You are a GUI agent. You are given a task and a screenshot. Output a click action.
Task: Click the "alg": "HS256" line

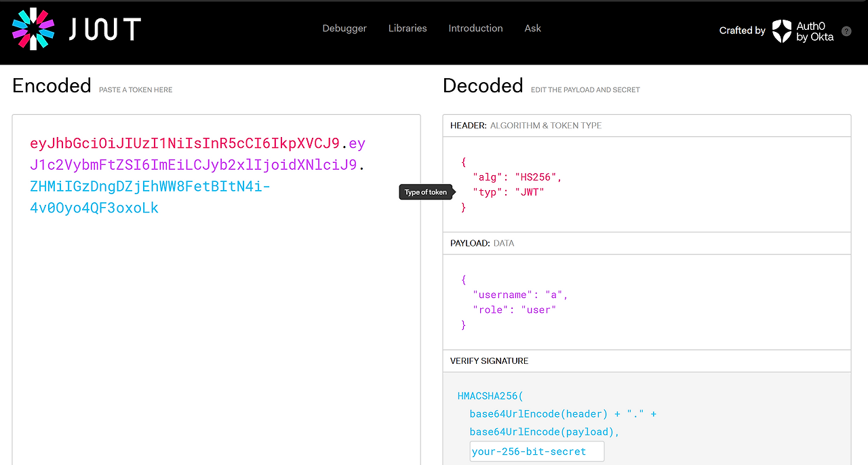point(518,177)
